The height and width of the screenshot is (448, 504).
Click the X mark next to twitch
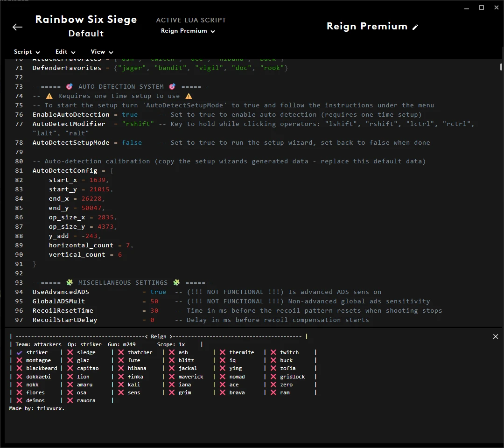tap(273, 353)
